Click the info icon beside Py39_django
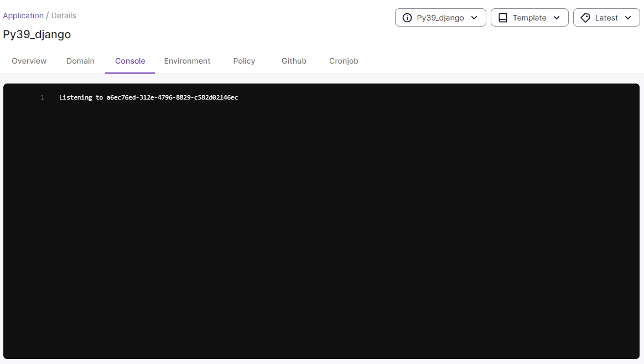Image resolution: width=644 pixels, height=364 pixels. coord(407,18)
